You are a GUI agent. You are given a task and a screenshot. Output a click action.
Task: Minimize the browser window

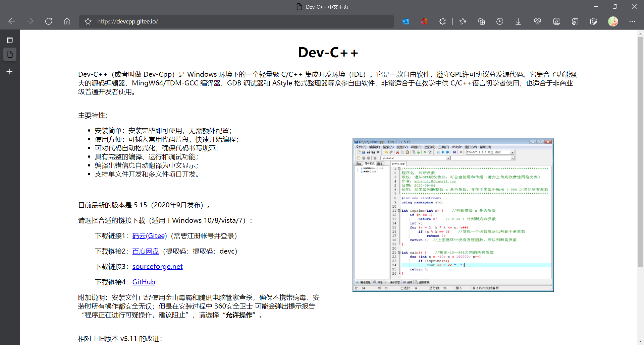[596, 7]
